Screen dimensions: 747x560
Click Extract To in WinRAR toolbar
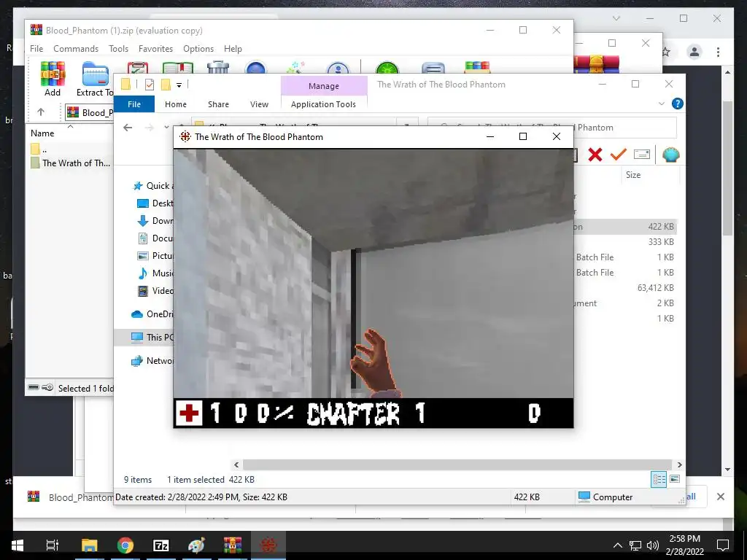(x=95, y=79)
